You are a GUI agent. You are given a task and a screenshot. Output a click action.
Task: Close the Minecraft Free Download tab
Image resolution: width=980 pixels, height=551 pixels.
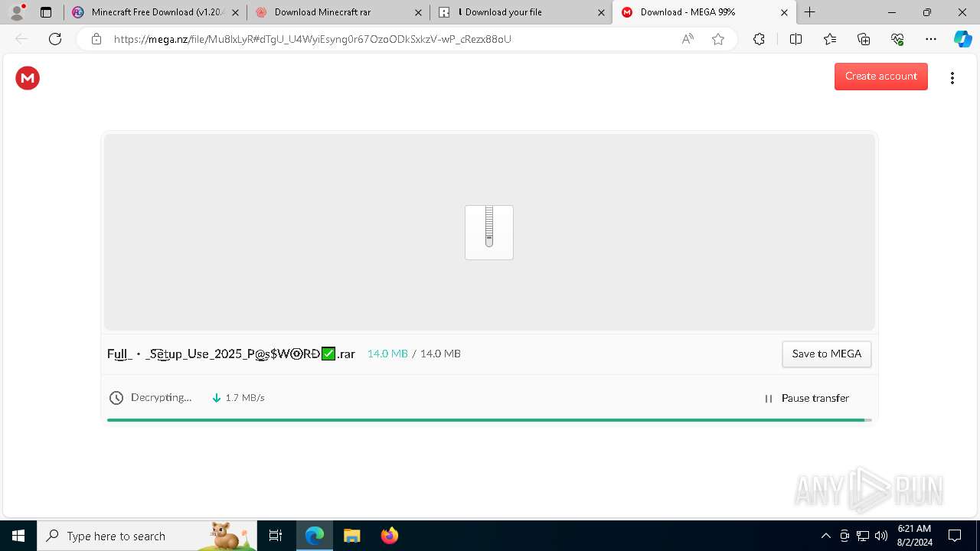coord(235,12)
